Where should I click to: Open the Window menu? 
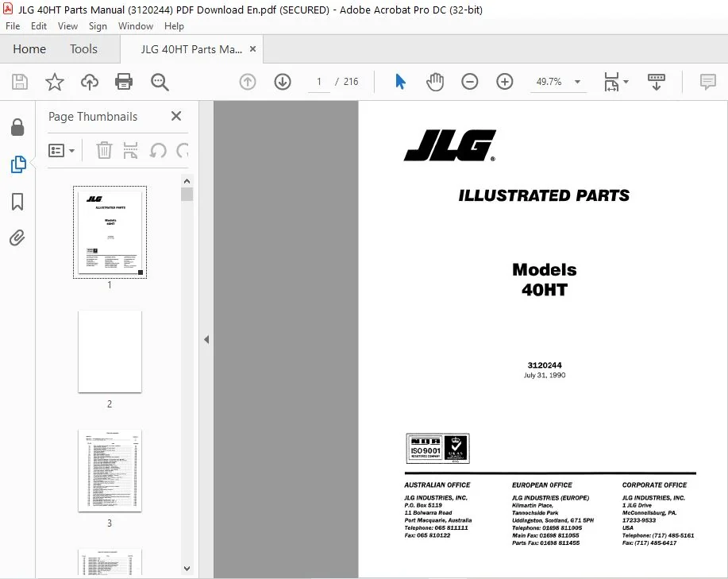pos(136,26)
